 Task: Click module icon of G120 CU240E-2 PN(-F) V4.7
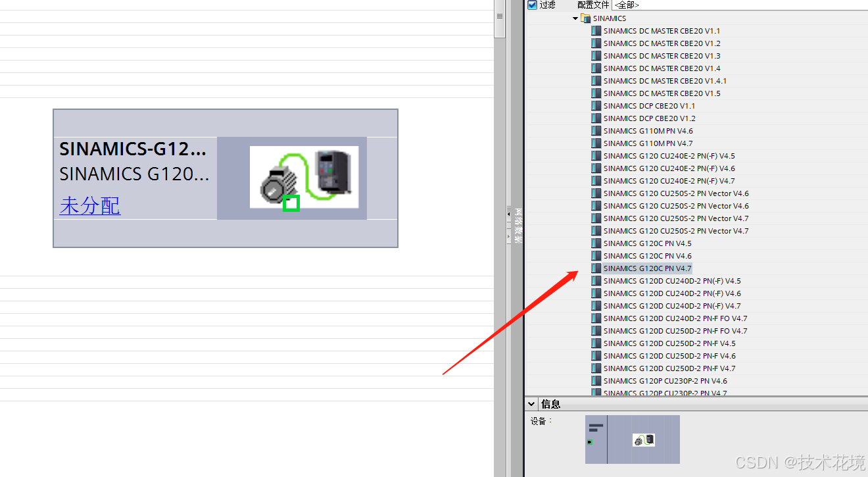596,181
